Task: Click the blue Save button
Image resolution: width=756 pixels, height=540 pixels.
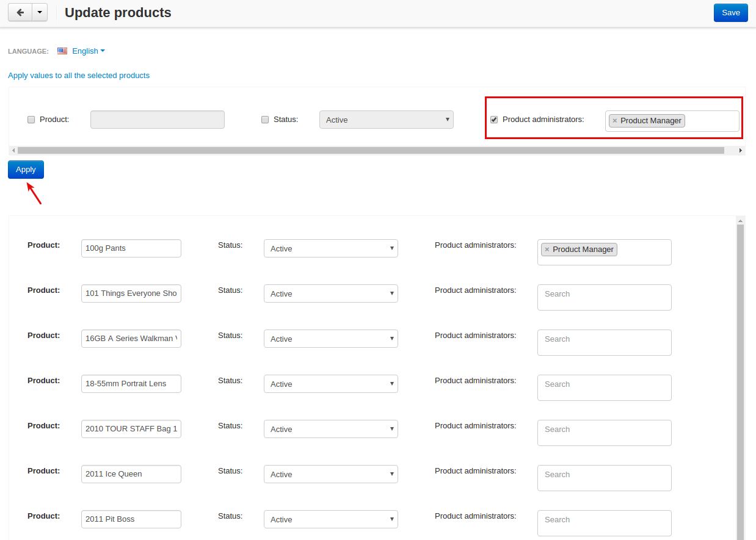Action: tap(730, 13)
